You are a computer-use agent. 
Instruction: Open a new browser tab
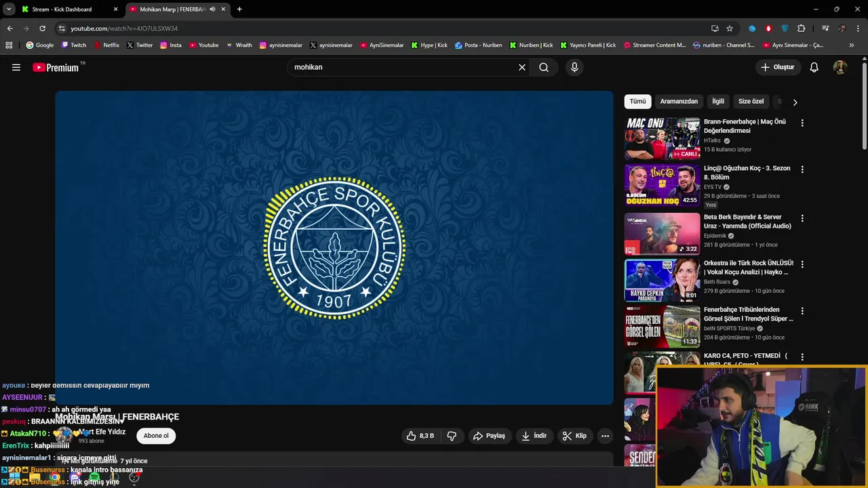point(239,9)
